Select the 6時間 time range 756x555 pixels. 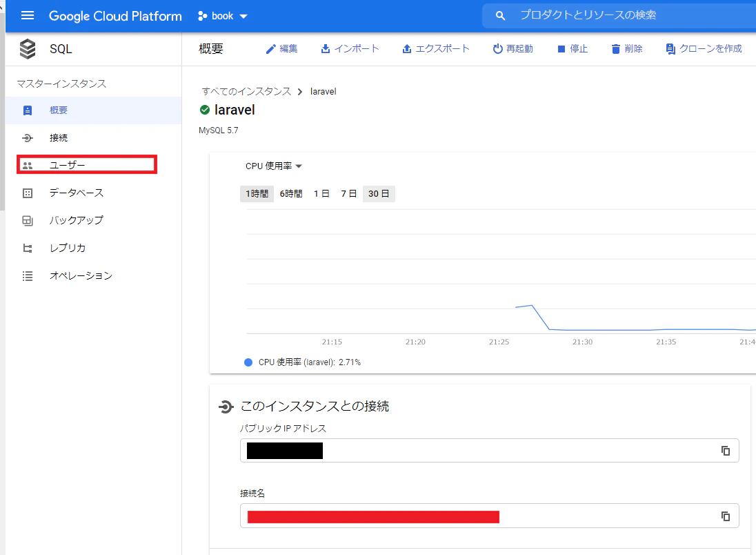[x=291, y=193]
